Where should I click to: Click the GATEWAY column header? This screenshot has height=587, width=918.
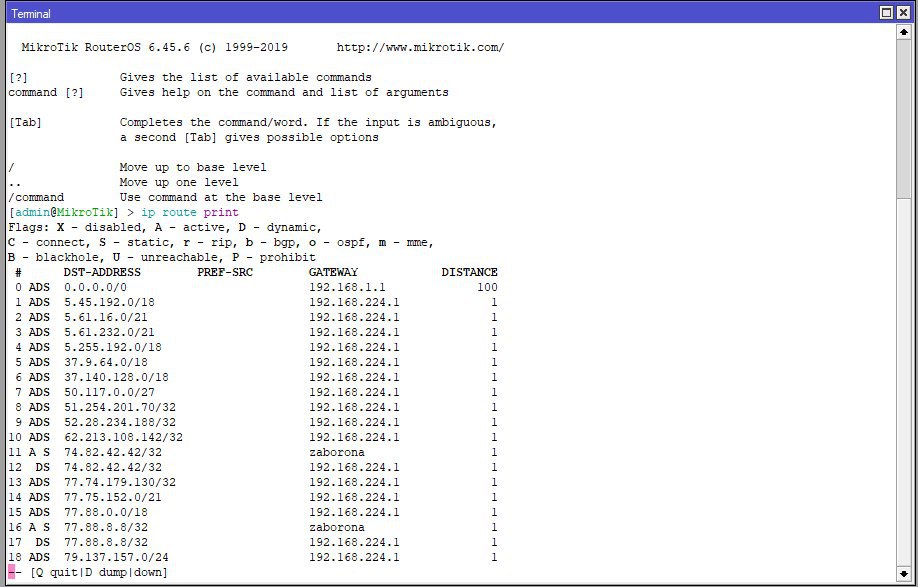point(333,272)
